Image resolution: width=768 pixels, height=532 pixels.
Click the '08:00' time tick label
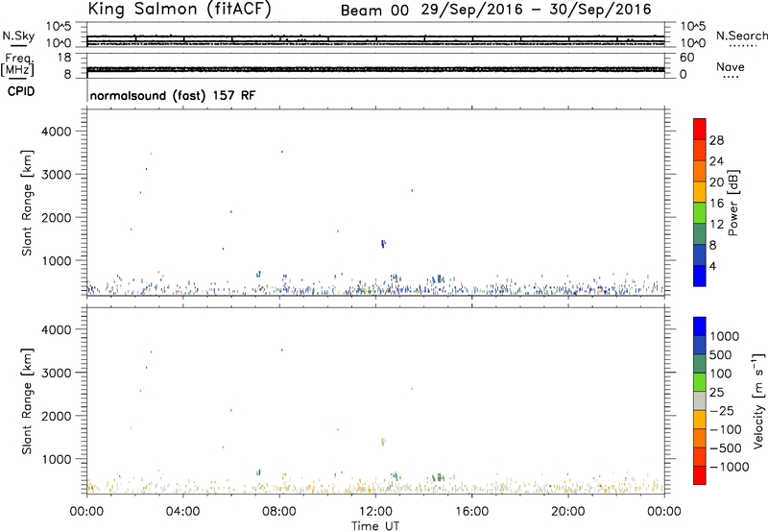tap(279, 512)
